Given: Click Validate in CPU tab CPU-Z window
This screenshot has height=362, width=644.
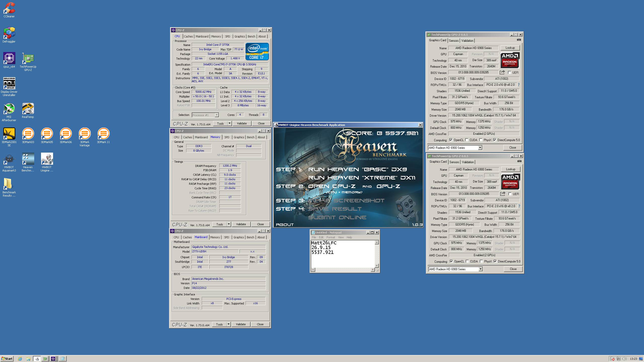Looking at the screenshot, I should 242,123.
